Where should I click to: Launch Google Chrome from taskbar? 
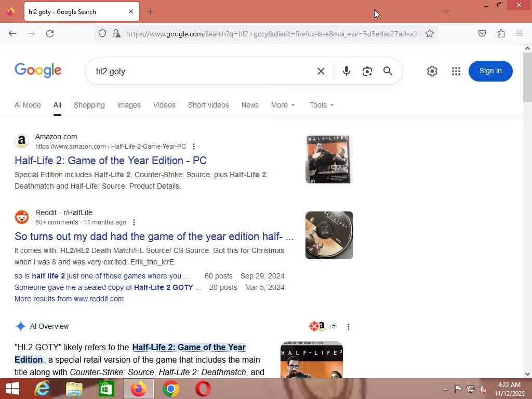tap(170, 389)
